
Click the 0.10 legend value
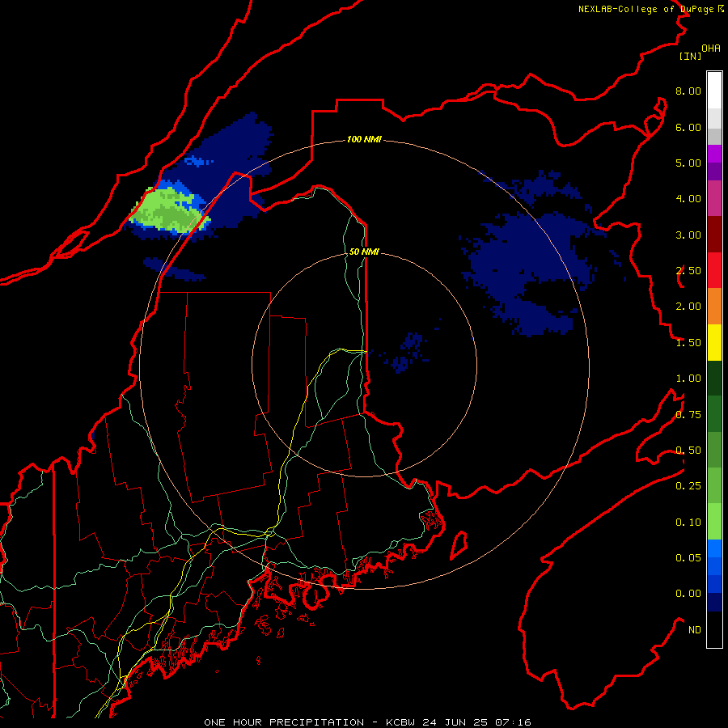click(688, 523)
